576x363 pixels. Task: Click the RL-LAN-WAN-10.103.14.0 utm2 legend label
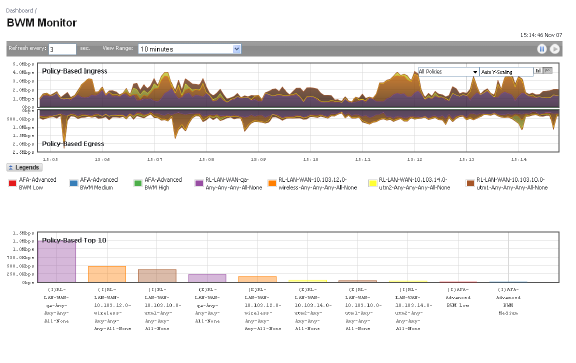(x=414, y=183)
